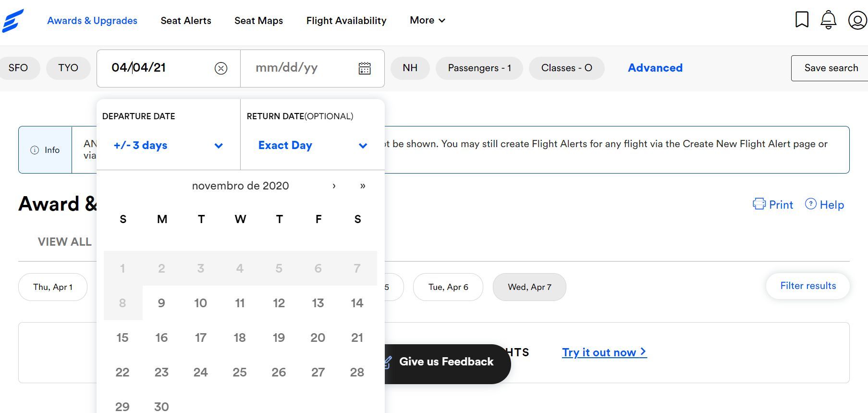Screen dimensions: 868x413
Task: Open the return date calendar icon
Action: coord(365,68)
